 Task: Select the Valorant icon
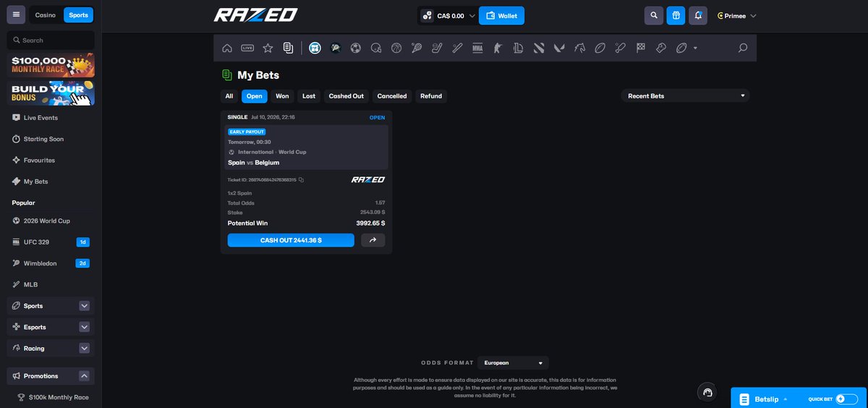tap(559, 48)
